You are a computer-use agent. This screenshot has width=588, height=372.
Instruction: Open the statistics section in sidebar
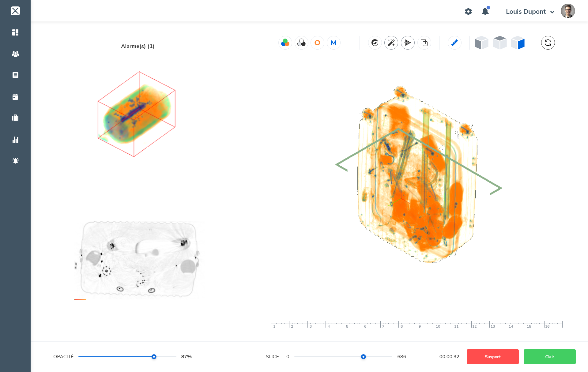tap(15, 140)
